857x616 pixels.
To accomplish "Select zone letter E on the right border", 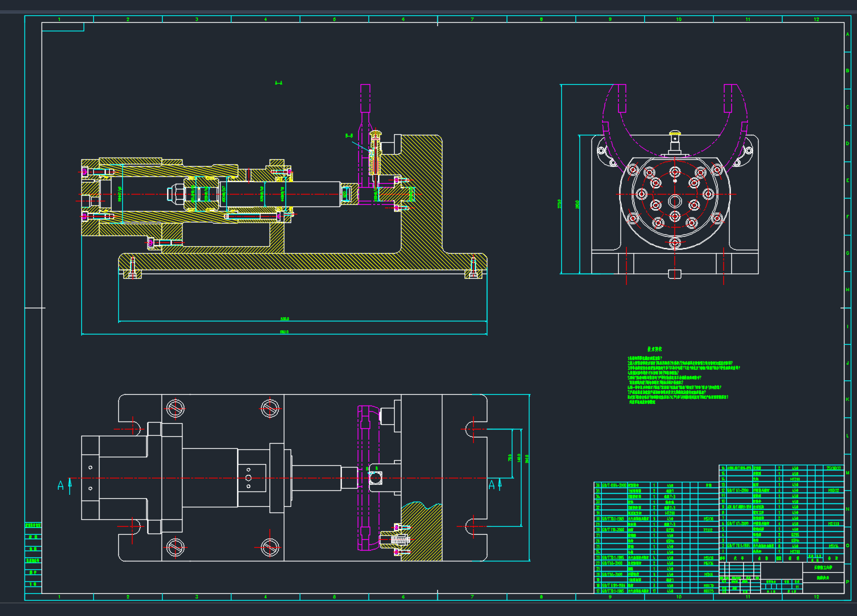I will 848,180.
